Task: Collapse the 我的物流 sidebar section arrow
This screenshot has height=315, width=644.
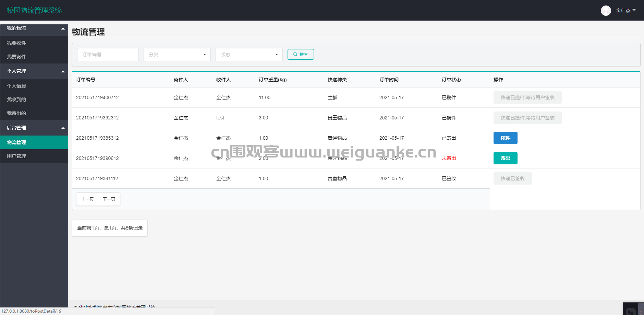Action: [63, 28]
